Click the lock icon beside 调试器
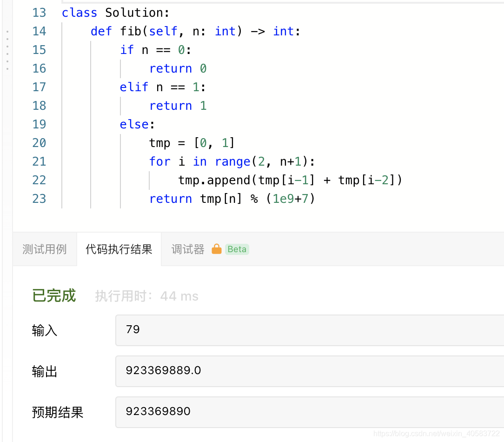504x442 pixels. pyautogui.click(x=216, y=249)
